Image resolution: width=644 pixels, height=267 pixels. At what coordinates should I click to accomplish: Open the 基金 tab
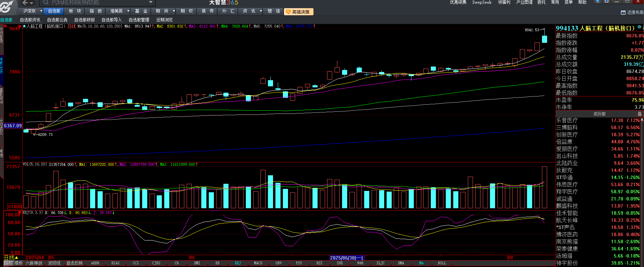click(141, 11)
